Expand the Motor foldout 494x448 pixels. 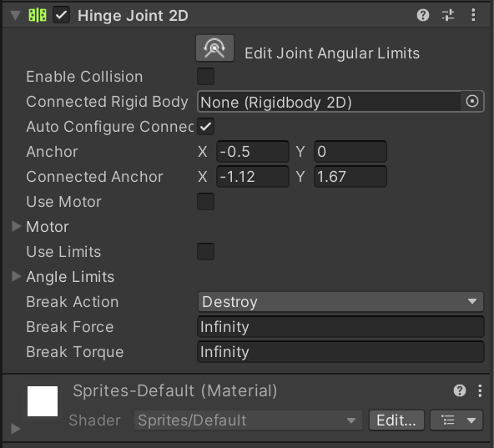coord(16,226)
